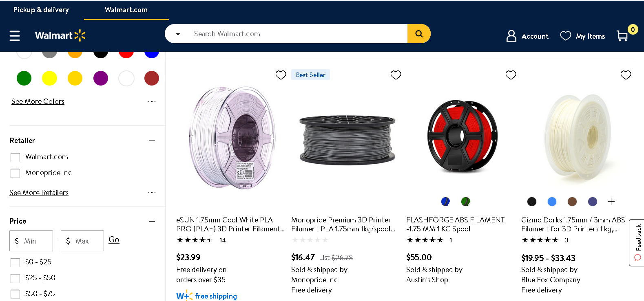Open the shopping cart
Viewport: 644px width, 301px height.
point(622,36)
